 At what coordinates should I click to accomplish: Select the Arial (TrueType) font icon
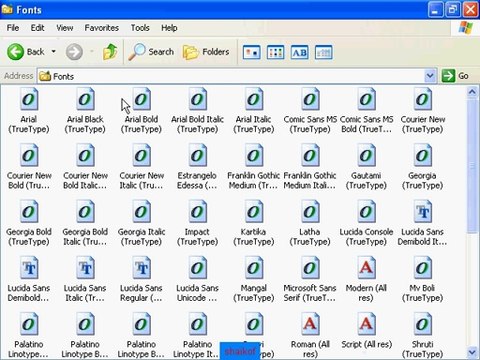[29, 99]
